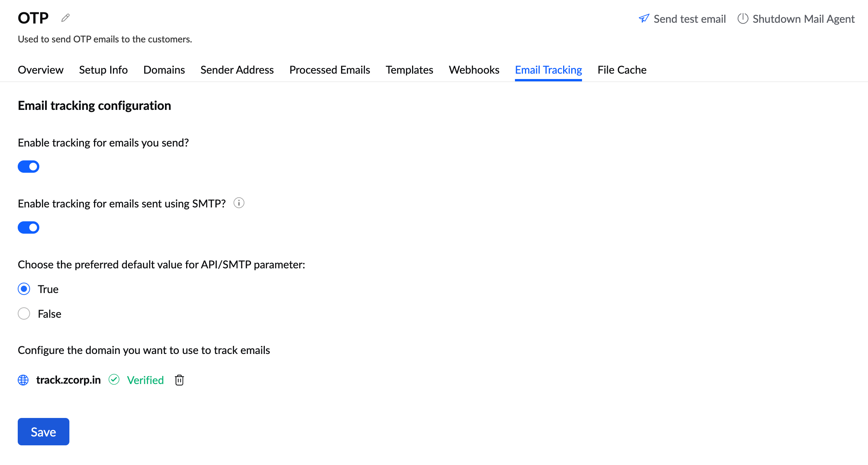Click the pencil icon to rename OTP agent

coord(65,17)
